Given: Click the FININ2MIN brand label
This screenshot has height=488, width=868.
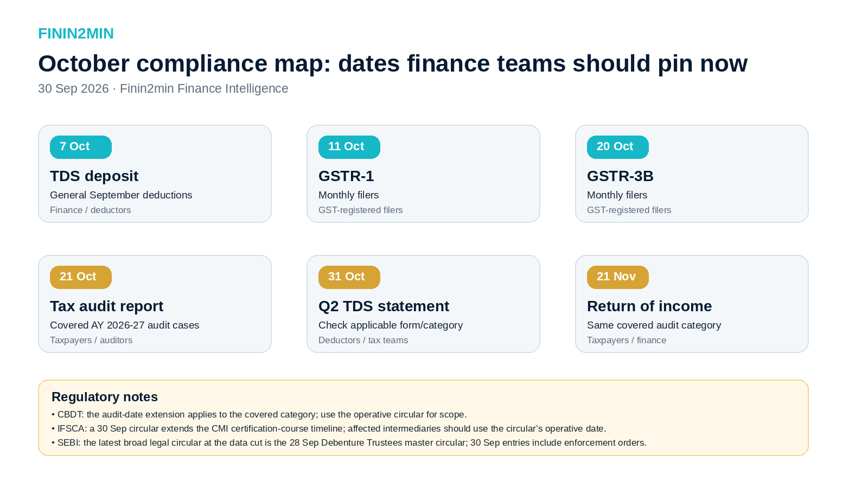Looking at the screenshot, I should point(76,34).
